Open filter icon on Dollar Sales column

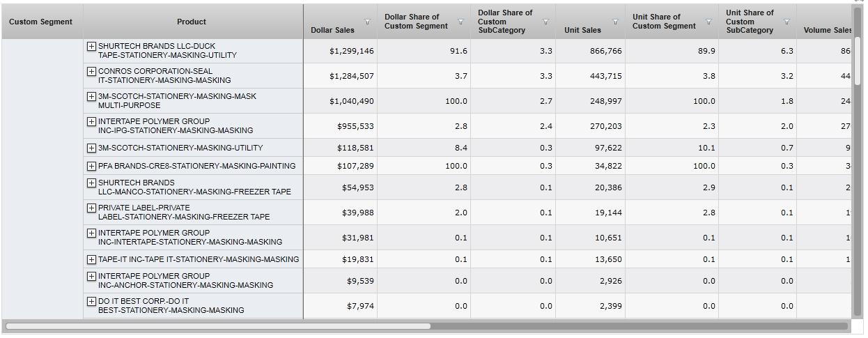(367, 22)
